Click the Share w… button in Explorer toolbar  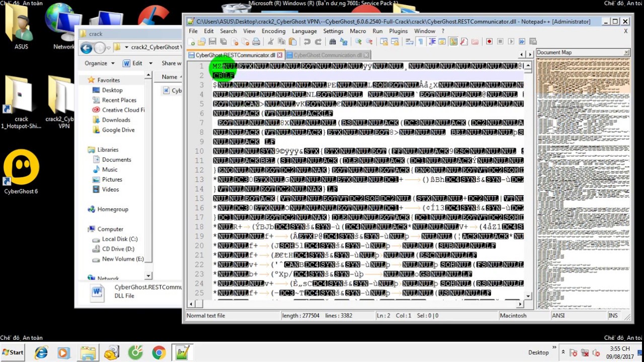pyautogui.click(x=171, y=63)
